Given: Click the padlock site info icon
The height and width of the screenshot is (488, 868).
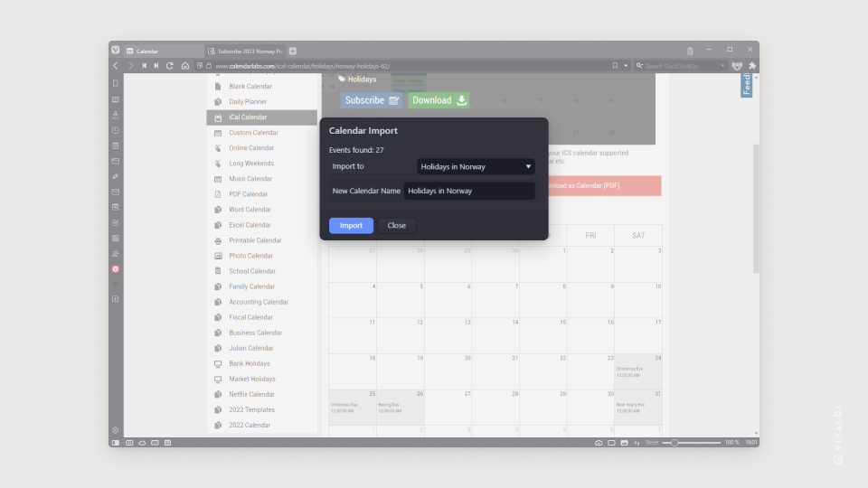Looking at the screenshot, I should pos(209,66).
